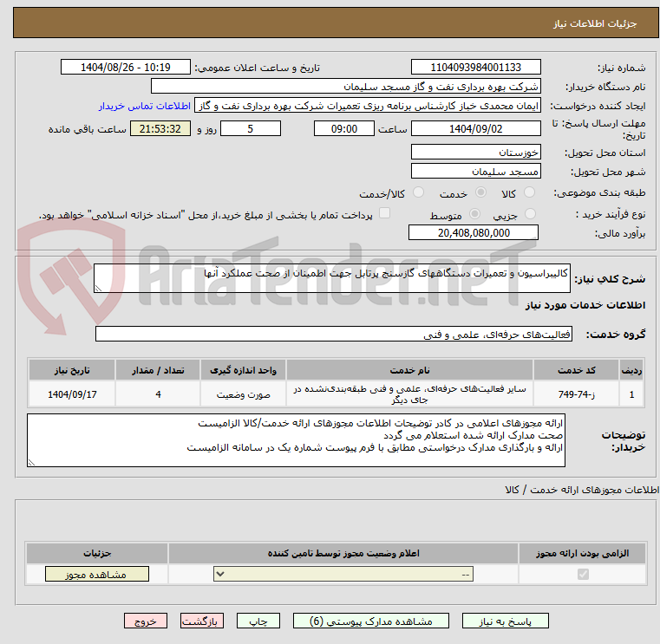Viewport: 660px width, 644px height.
Task: Click the deadline date 1404/09/02 field
Action: (475, 129)
